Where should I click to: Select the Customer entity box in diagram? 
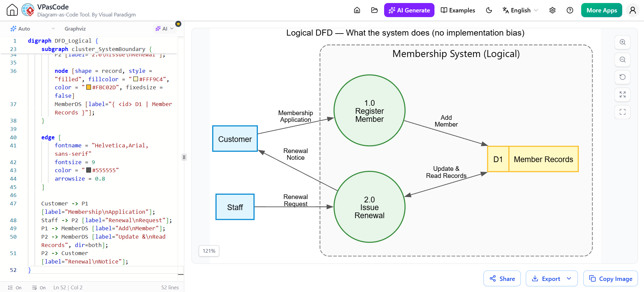235,139
